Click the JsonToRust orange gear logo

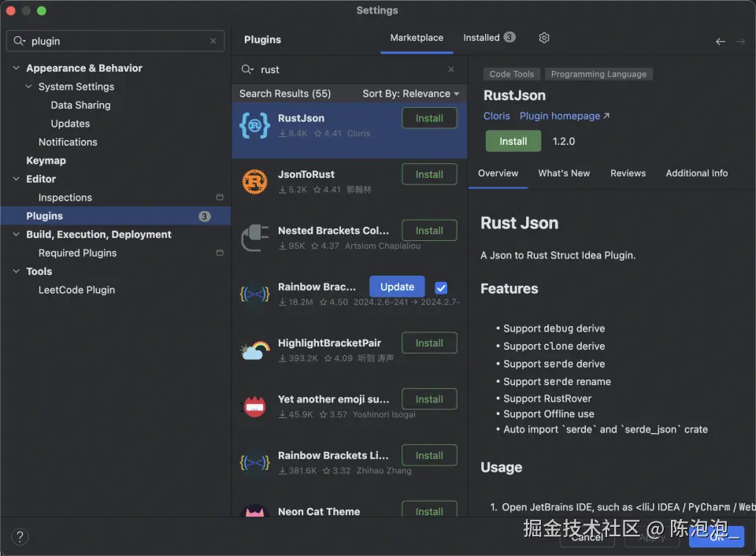(254, 182)
